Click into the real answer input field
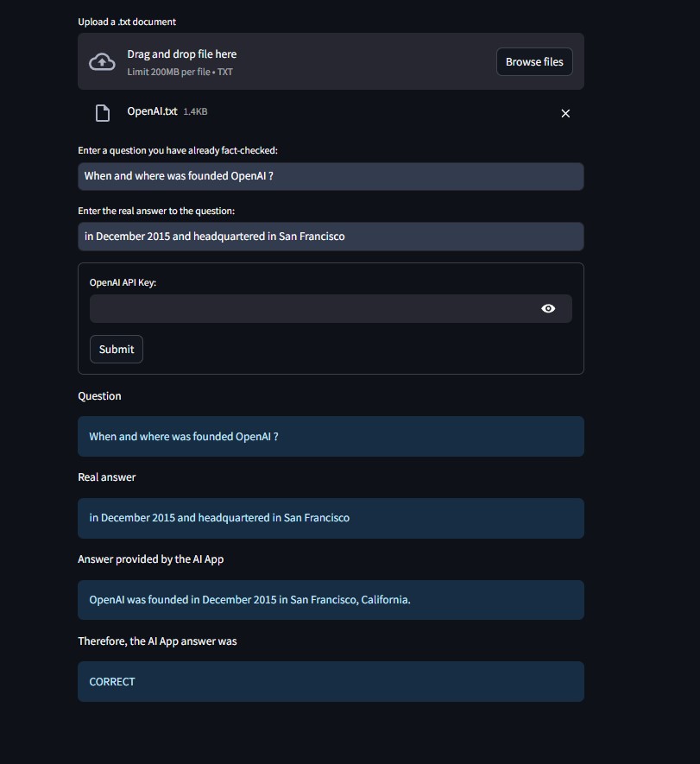The height and width of the screenshot is (764, 700). pos(331,237)
